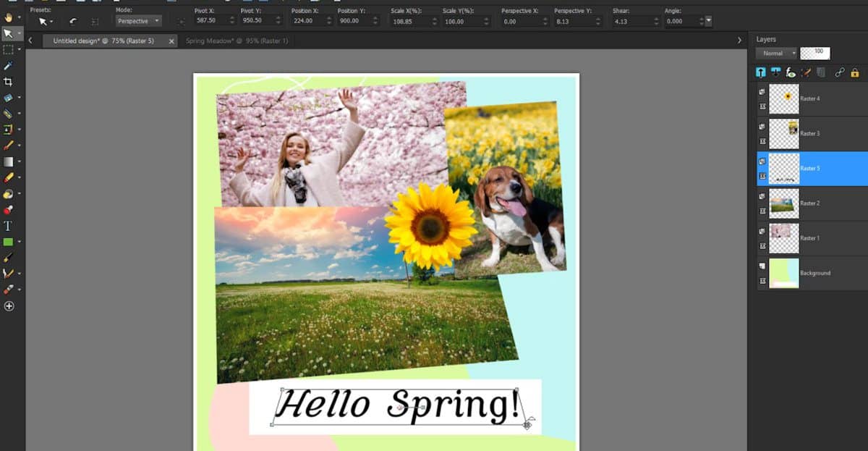Select the Eraser tool
The image size is (868, 451).
[9, 176]
